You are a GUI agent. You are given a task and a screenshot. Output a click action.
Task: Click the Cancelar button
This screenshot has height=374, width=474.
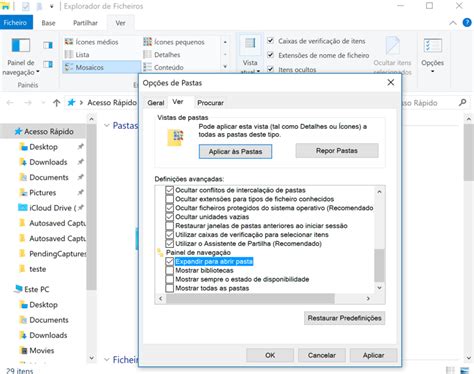pyautogui.click(x=322, y=355)
